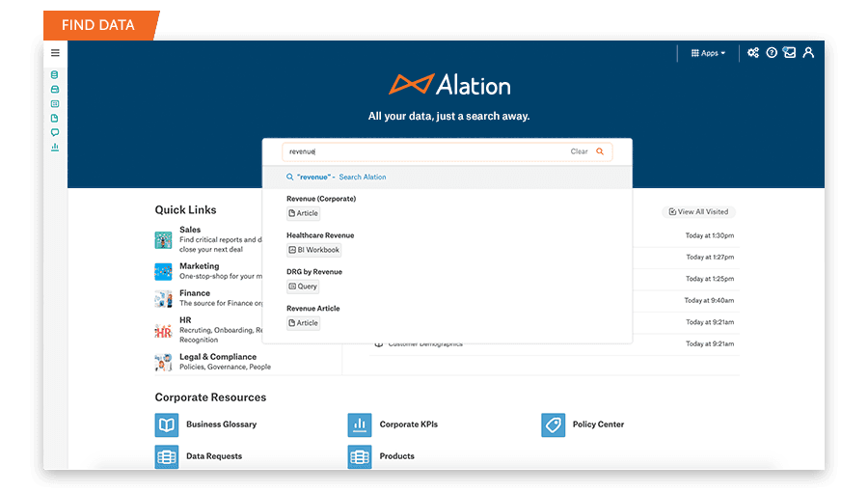Screen dimensions: 868x492
Task: Select the Today at 1:30pm visited entry
Action: [710, 235]
